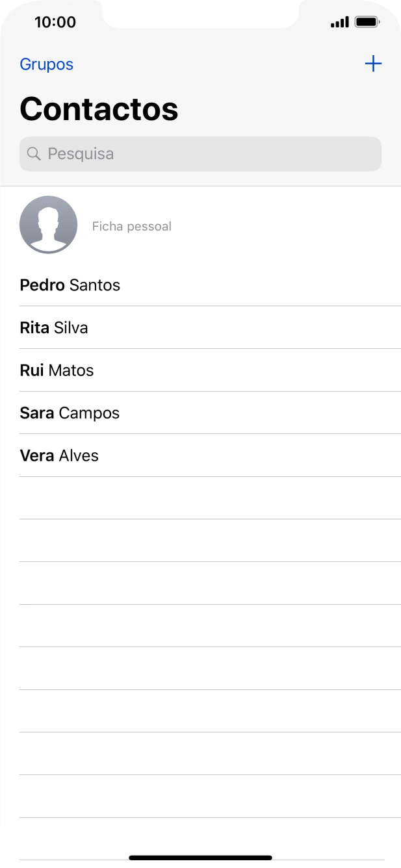This screenshot has height=868, width=401.
Task: Open Rita Silva's contact details
Action: point(54,327)
